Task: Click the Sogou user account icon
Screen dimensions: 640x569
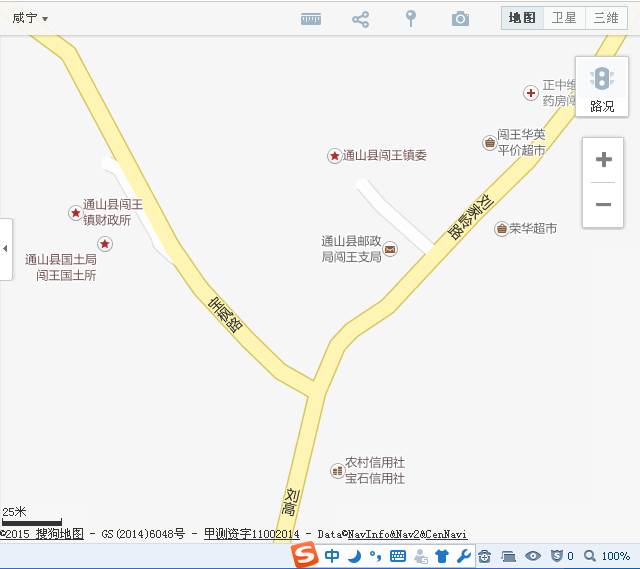Action: 420,556
